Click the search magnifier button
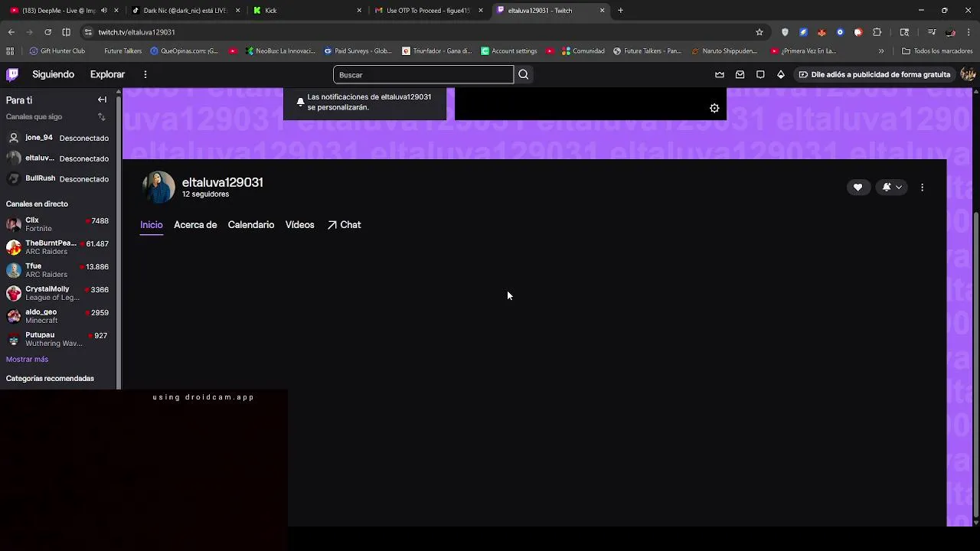Image resolution: width=980 pixels, height=551 pixels. [524, 74]
